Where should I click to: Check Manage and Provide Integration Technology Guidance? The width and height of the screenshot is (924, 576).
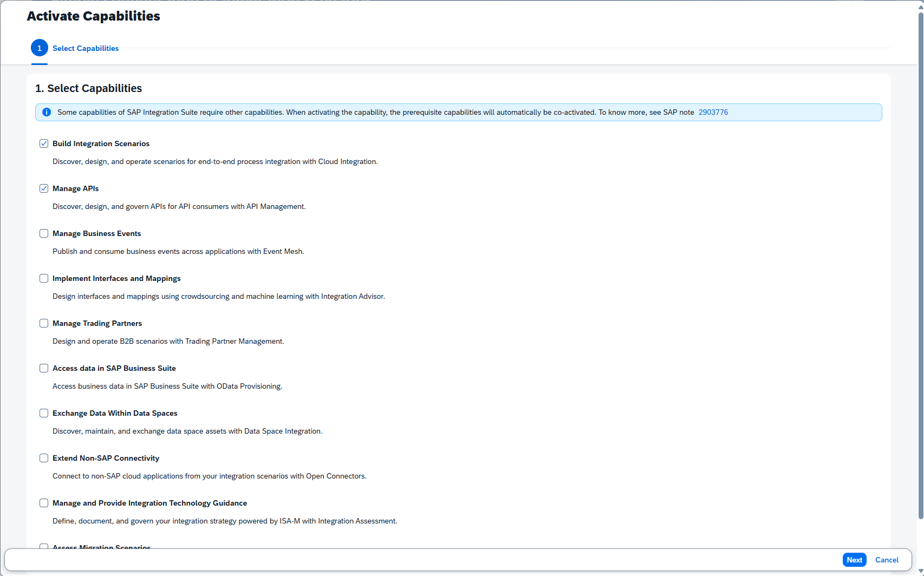click(44, 503)
